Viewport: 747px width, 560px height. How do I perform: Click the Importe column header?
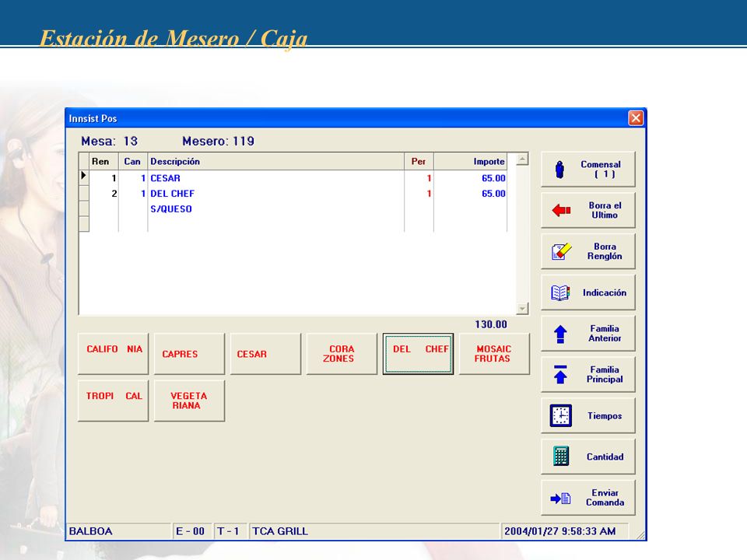470,162
